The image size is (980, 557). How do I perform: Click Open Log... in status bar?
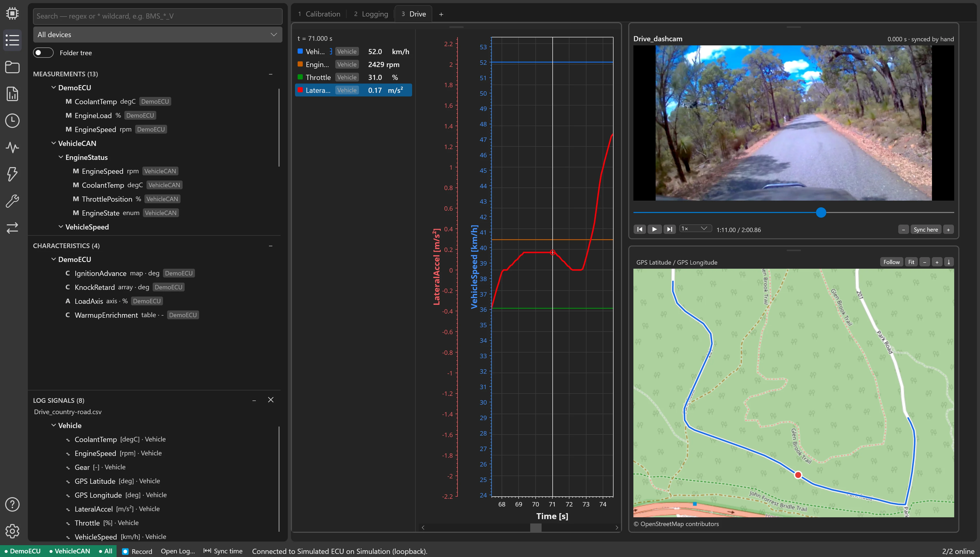(x=178, y=551)
